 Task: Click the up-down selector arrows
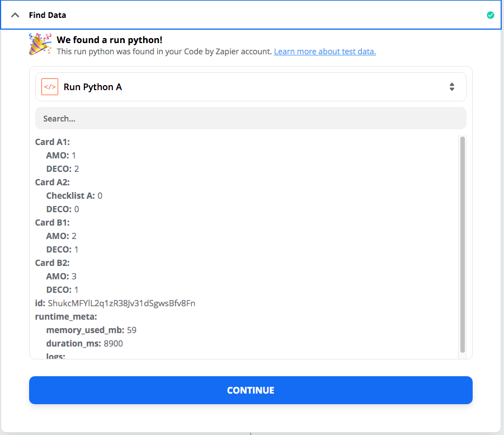pyautogui.click(x=451, y=87)
